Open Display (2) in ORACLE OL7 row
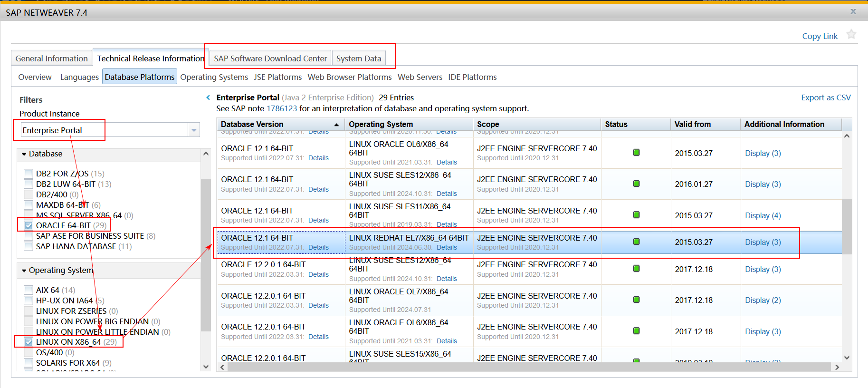 pos(763,300)
